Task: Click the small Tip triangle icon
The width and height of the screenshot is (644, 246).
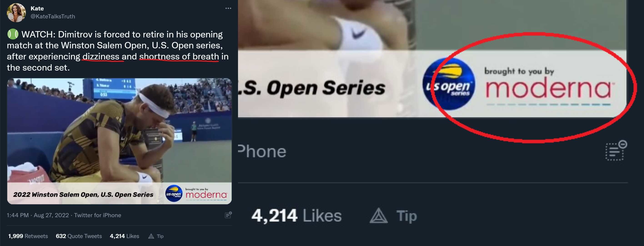Action: pos(151,236)
